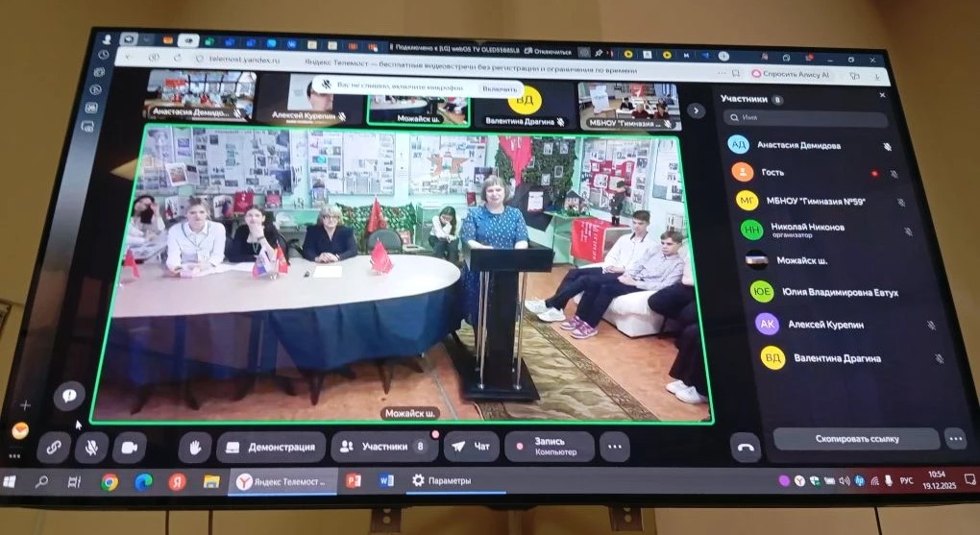Viewport: 980px width, 535px height.
Task: Click the participant name search field
Action: pyautogui.click(x=805, y=118)
